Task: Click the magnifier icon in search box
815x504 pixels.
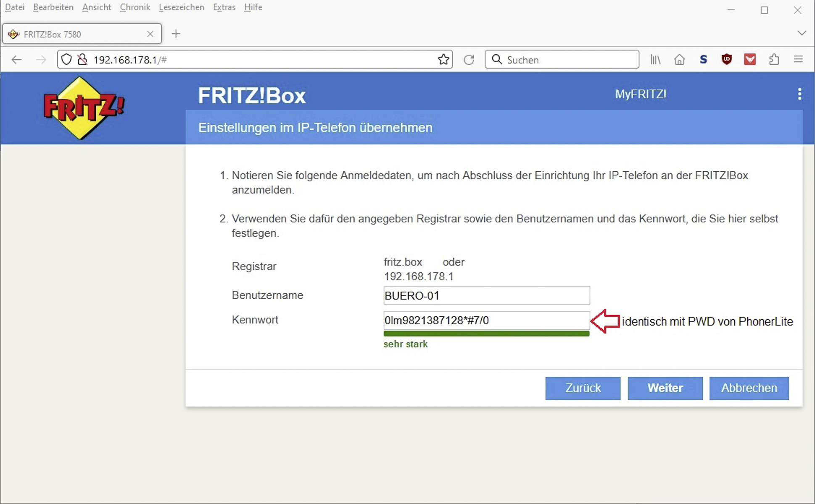Action: click(x=497, y=60)
